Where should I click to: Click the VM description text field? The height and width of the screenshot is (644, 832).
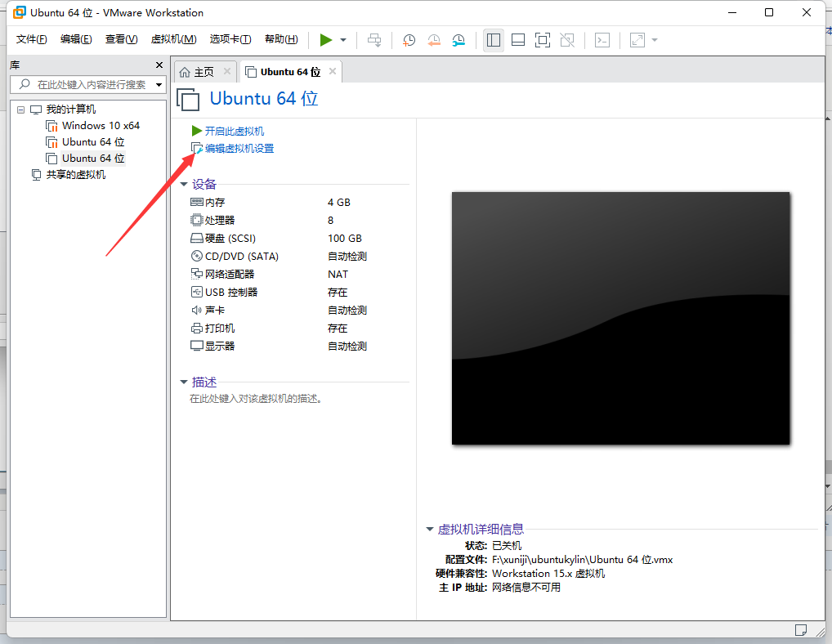click(257, 399)
